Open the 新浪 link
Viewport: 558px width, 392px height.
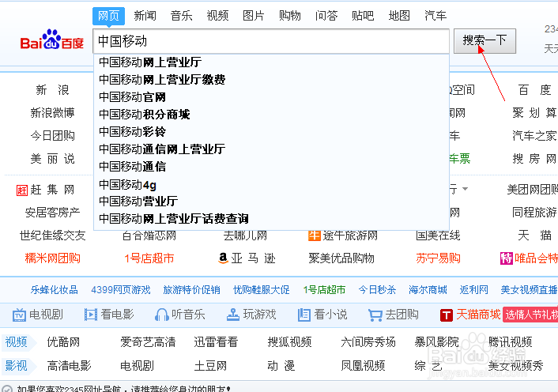(x=52, y=90)
